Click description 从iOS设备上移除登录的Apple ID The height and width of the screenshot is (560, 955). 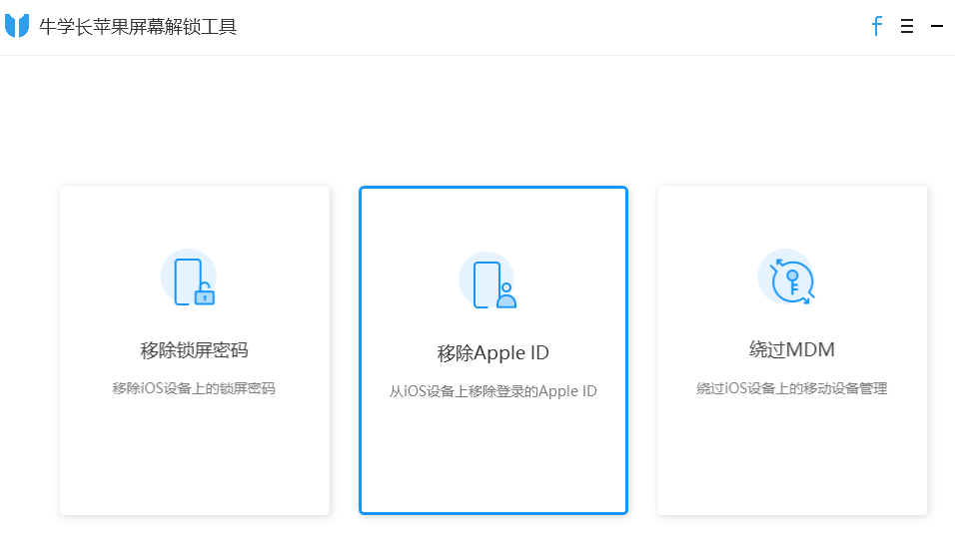point(492,391)
